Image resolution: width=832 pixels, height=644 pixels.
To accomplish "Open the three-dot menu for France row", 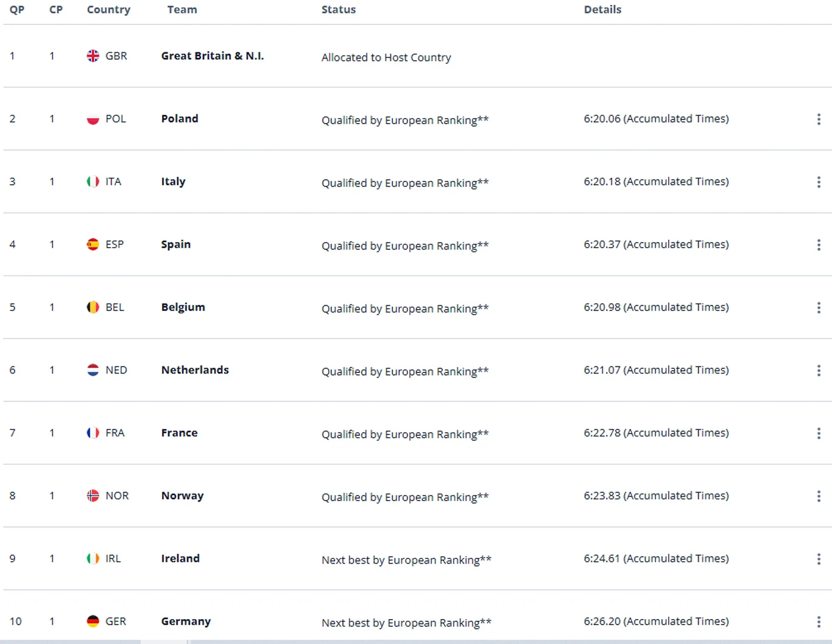I will pyautogui.click(x=819, y=433).
